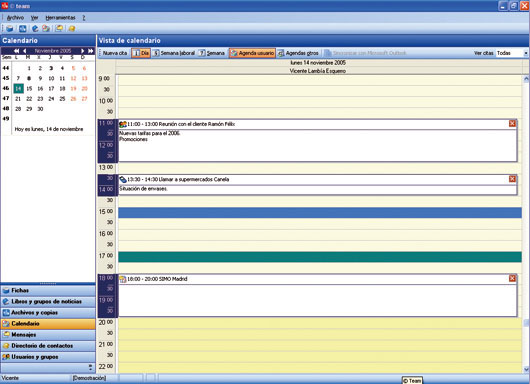Open the 13:30 - 14:30 Llamar appointment title
The height and width of the screenshot is (384, 530).
[178, 179]
